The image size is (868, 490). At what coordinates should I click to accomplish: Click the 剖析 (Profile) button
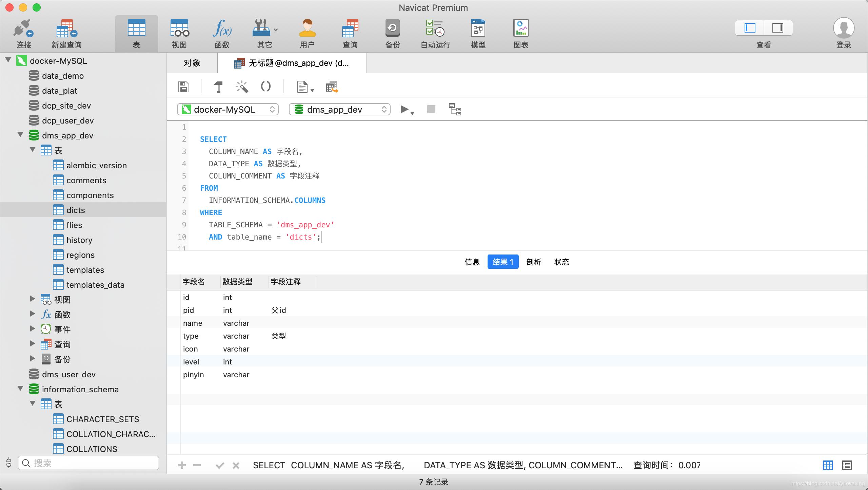533,261
